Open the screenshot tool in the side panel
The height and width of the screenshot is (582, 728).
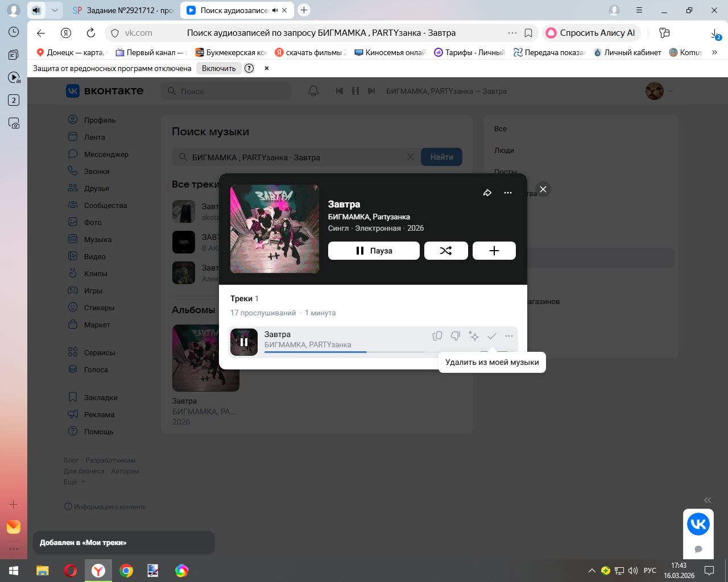[x=14, y=123]
